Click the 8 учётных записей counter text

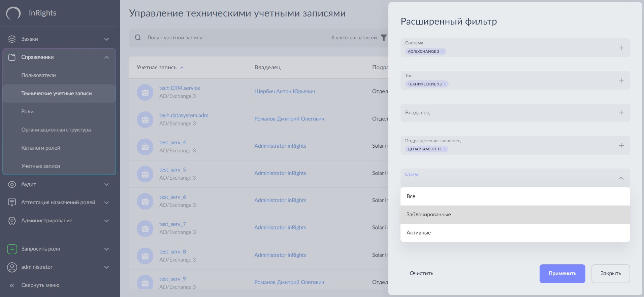[354, 38]
